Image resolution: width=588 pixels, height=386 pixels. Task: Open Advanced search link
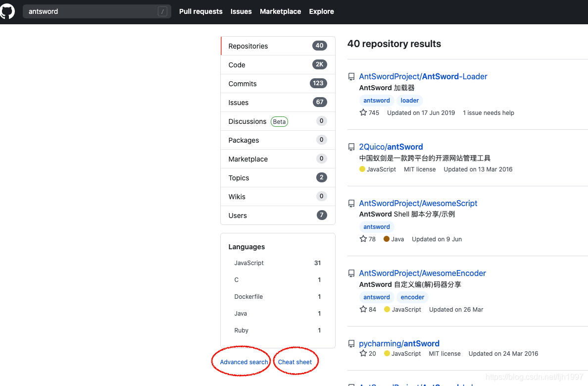(244, 362)
